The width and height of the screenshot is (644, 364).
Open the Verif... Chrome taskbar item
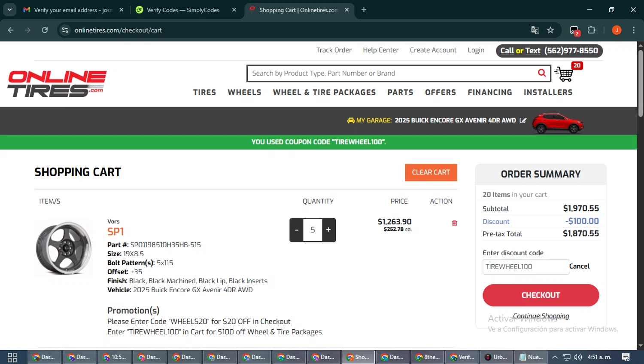[x=462, y=357]
